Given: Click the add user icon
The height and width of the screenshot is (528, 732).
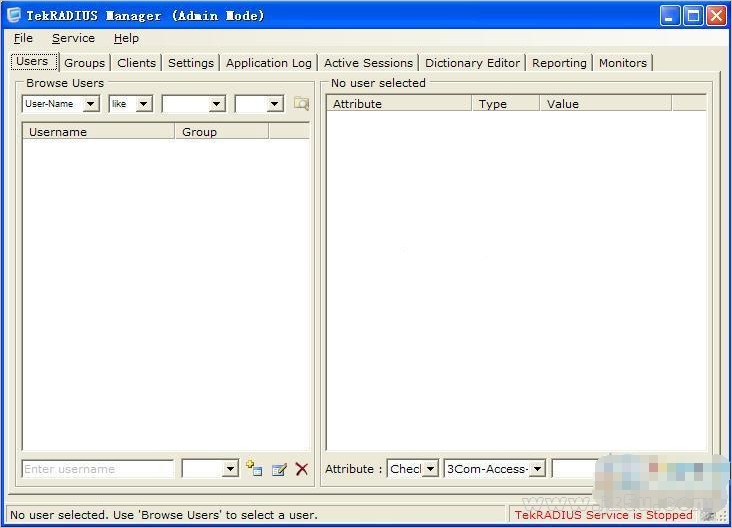Looking at the screenshot, I should 254,468.
